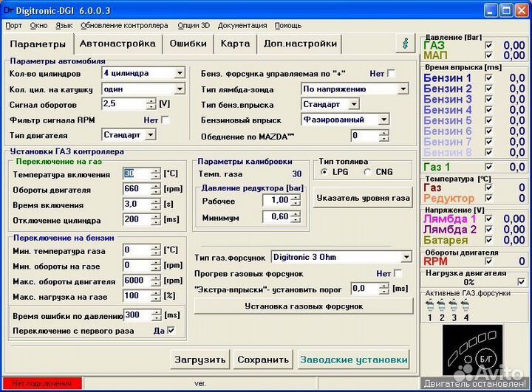The image size is (532, 392).
Task: Open the Тип лямбда-зонда dropdown
Action: point(403,89)
